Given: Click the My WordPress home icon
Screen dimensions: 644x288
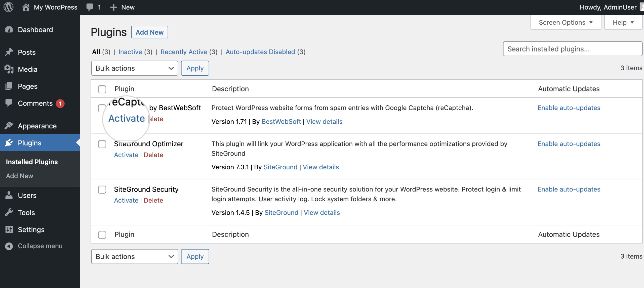Looking at the screenshot, I should pyautogui.click(x=25, y=7).
